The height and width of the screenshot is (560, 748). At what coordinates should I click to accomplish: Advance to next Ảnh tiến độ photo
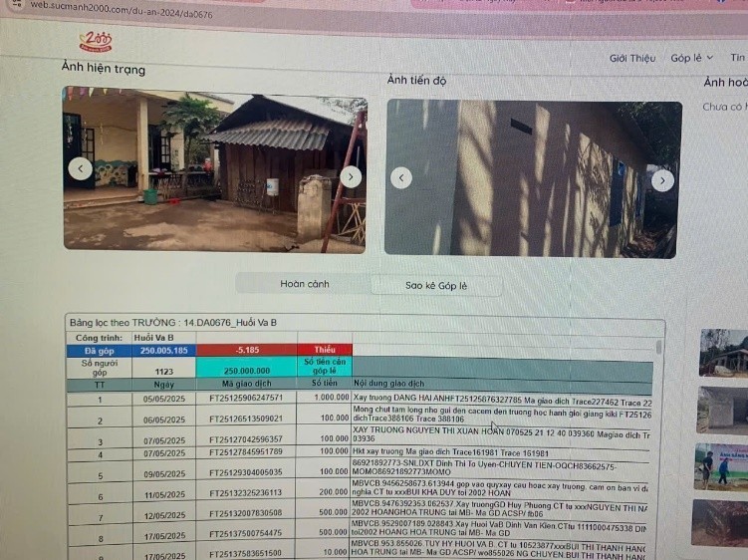[x=662, y=180]
